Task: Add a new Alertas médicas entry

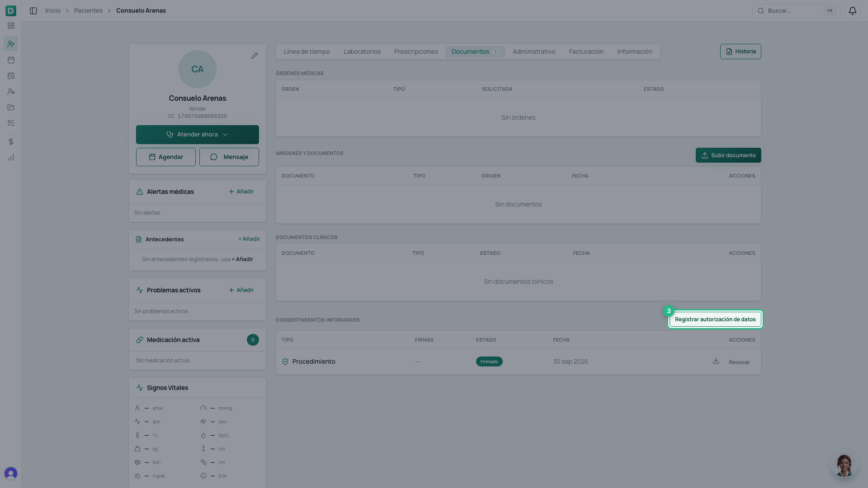Action: 241,192
